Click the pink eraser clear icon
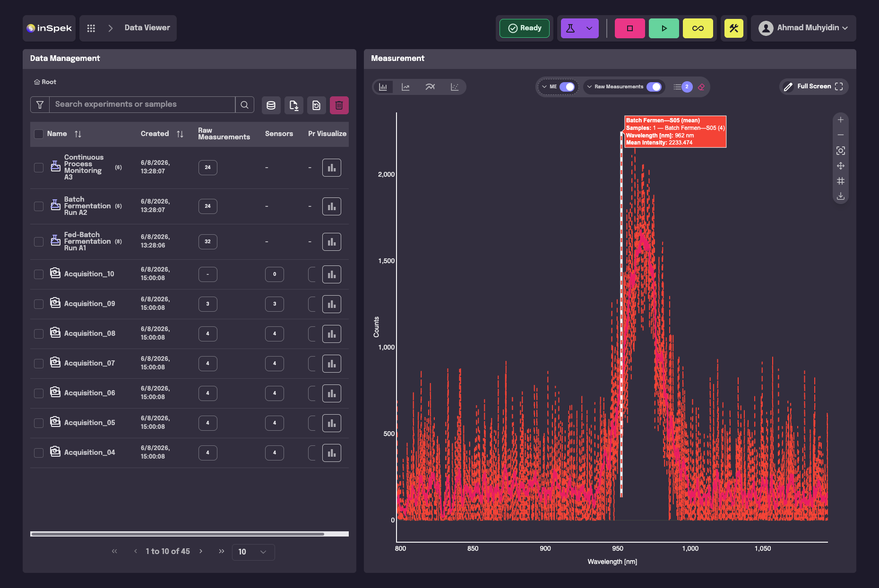Image resolution: width=879 pixels, height=588 pixels. pos(701,87)
